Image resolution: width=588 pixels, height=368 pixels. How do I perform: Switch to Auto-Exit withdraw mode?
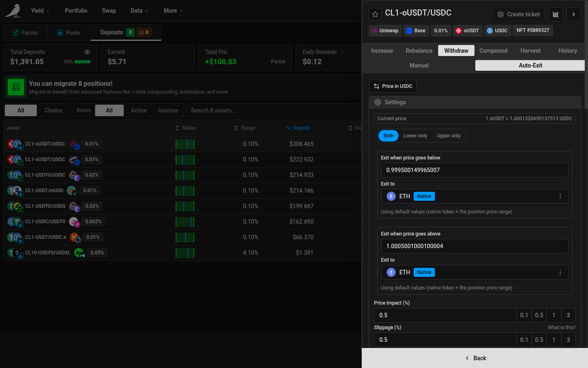point(530,65)
